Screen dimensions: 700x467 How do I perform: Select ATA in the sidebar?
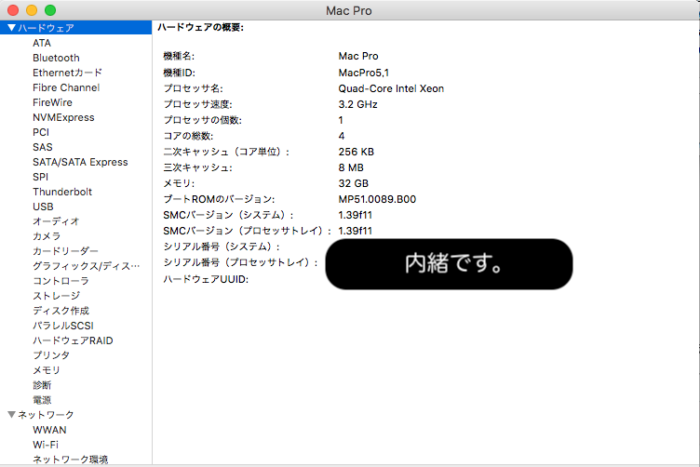point(41,43)
